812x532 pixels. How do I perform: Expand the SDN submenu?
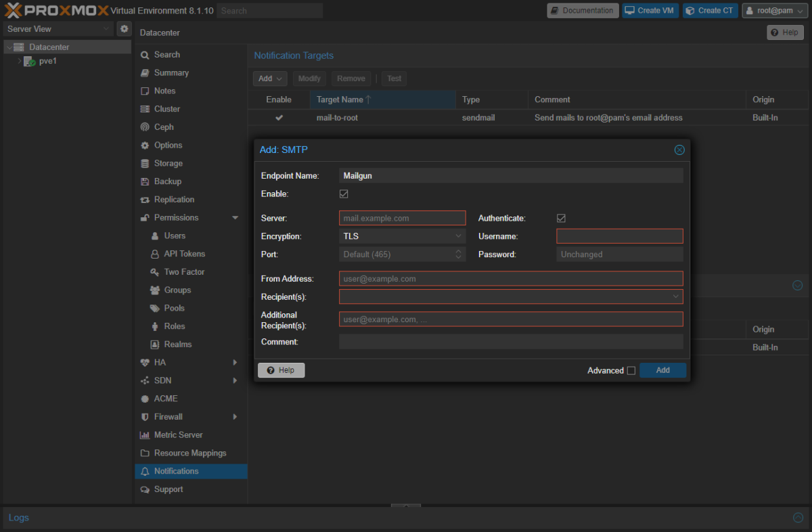tap(235, 381)
